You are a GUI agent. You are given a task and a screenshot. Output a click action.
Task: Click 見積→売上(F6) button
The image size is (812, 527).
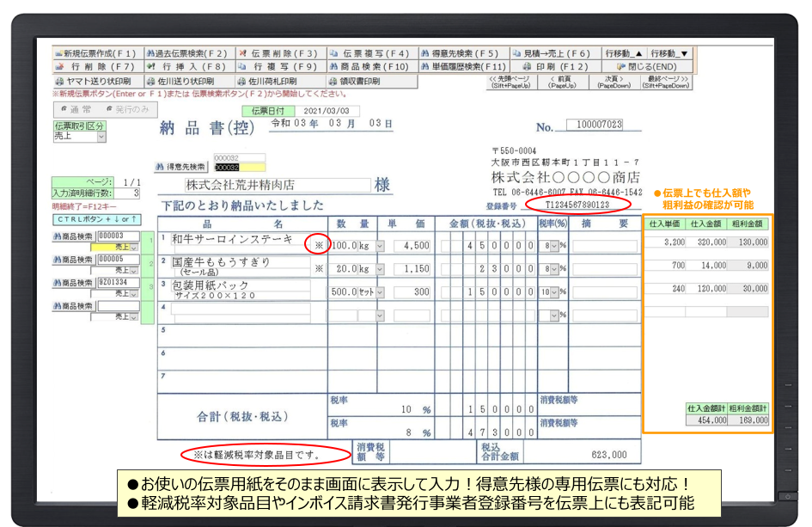tap(555, 53)
